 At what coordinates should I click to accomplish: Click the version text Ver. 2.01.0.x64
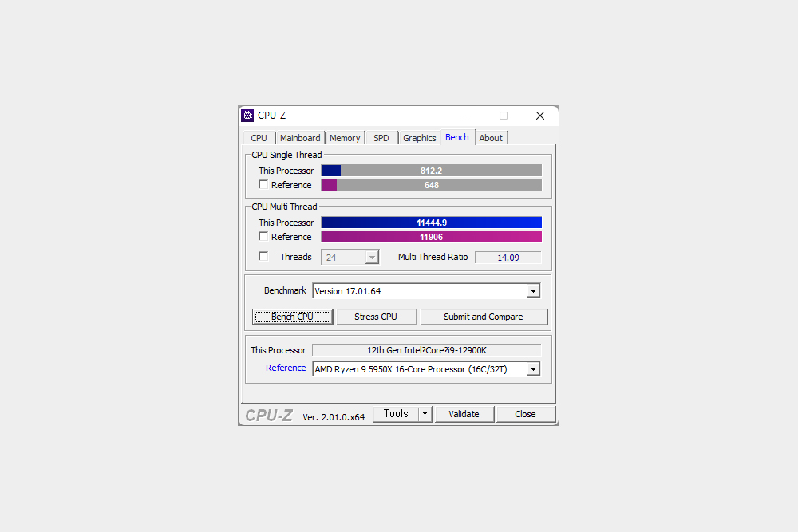point(334,417)
